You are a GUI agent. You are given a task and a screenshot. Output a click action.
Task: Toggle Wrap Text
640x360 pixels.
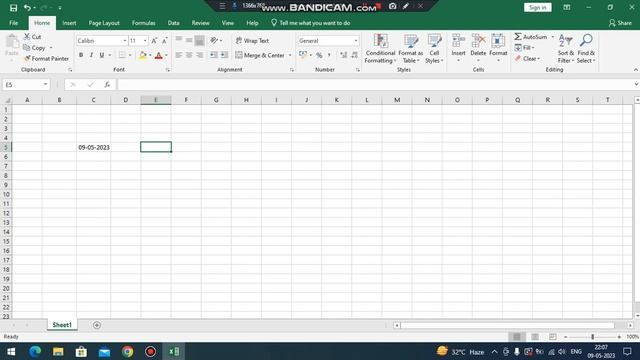pyautogui.click(x=252, y=40)
